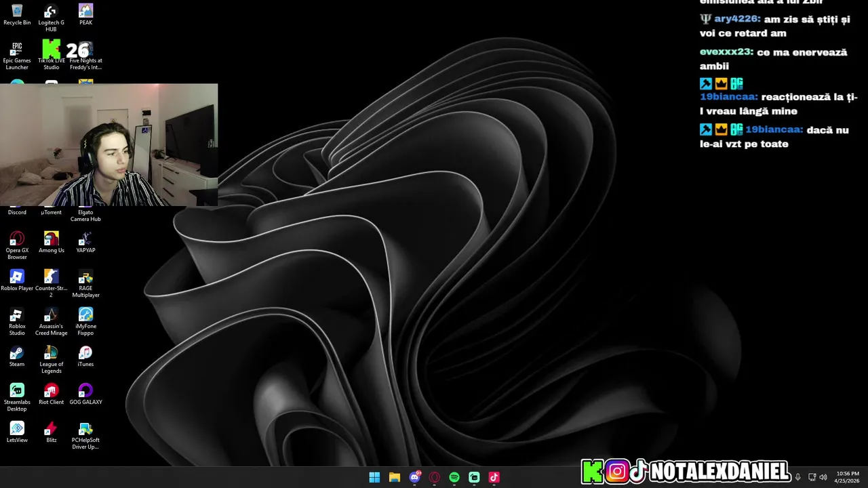This screenshot has height=488, width=868.
Task: Open TikTok LIVE Studio taskbar icon
Action: [x=494, y=477]
